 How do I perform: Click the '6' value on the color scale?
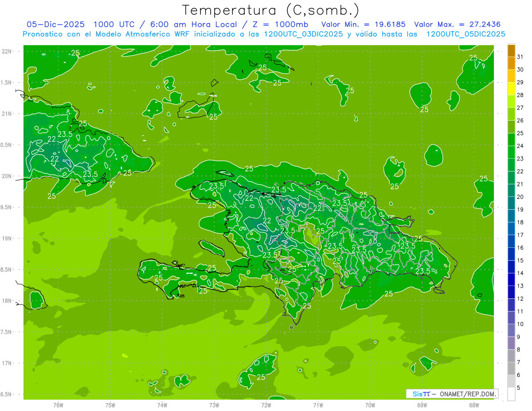(x=518, y=375)
